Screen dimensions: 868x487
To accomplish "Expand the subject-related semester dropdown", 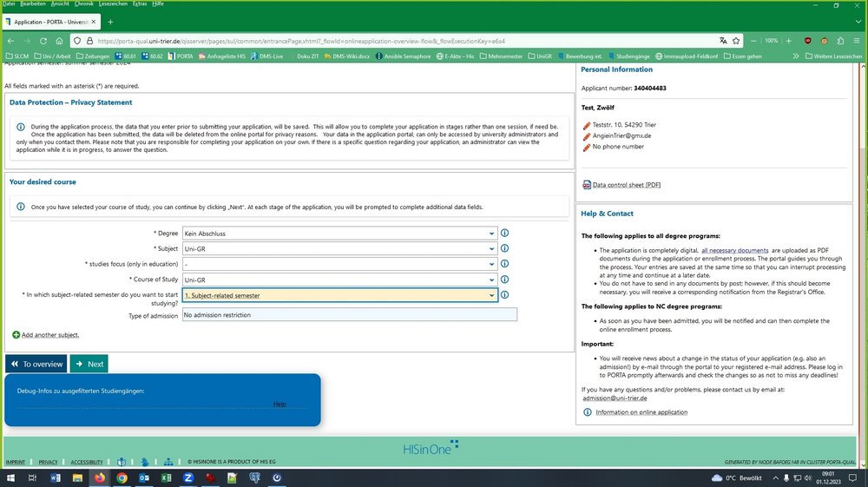I will click(339, 295).
